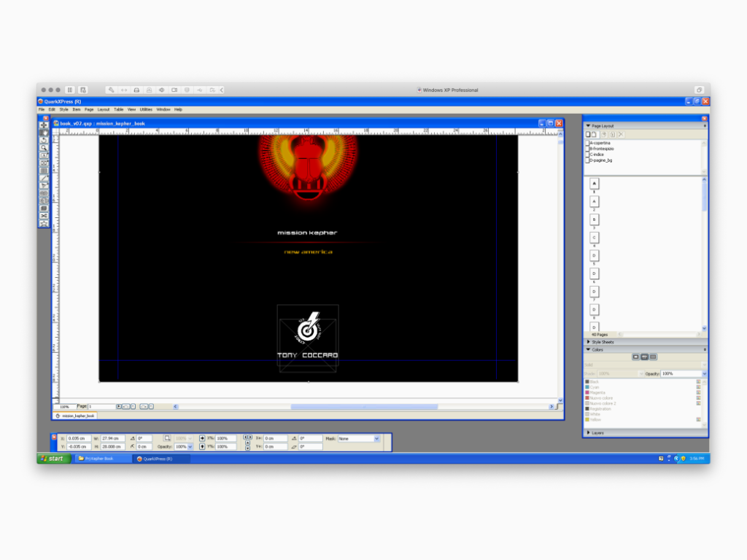The height and width of the screenshot is (560, 747).
Task: Open the File menu
Action: coord(42,109)
